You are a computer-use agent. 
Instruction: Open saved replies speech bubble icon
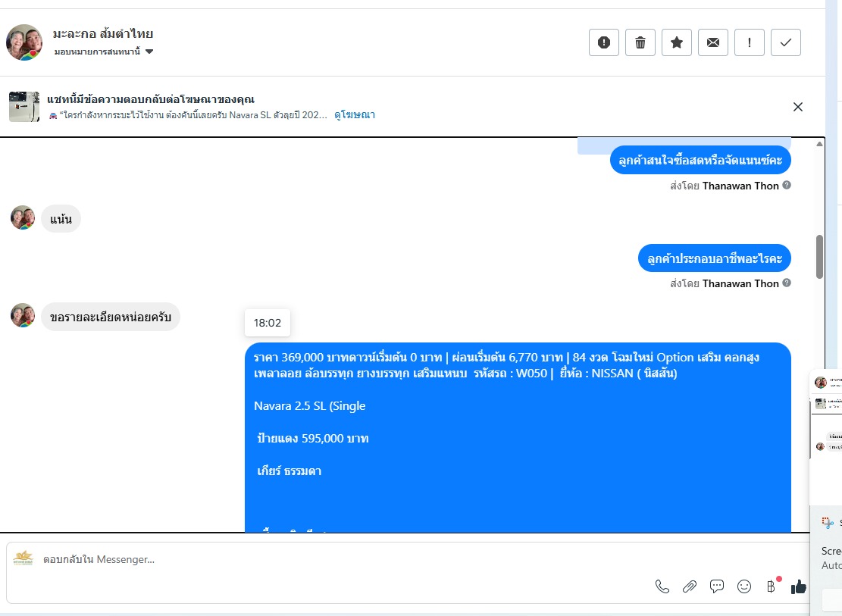click(x=717, y=586)
